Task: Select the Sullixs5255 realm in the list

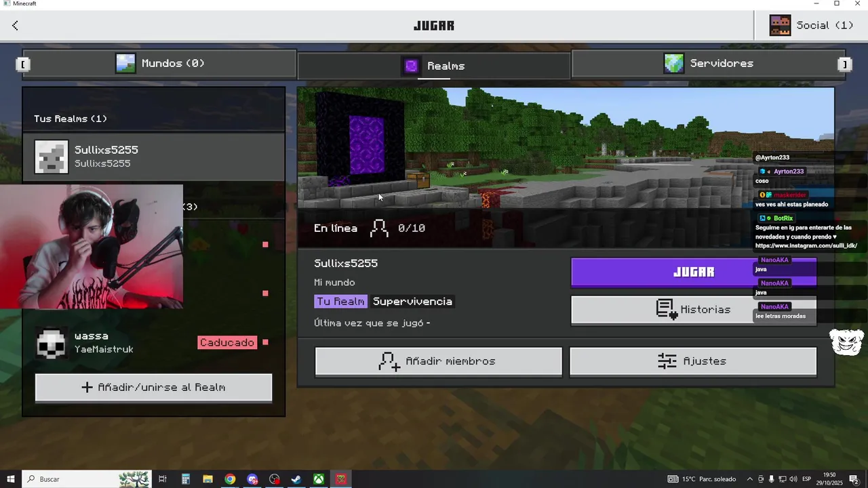Action: tap(153, 157)
